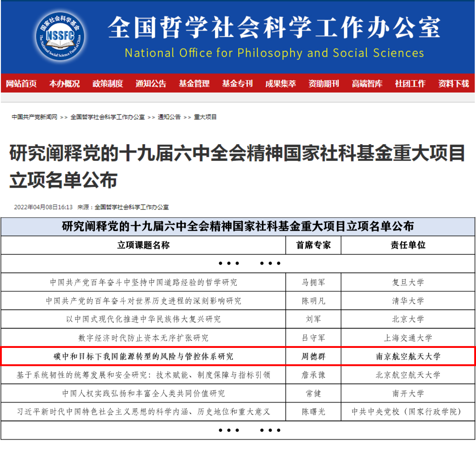The width and height of the screenshot is (476, 459).
Task: Click project 以中国式现代化推进中华民族伟大复兴研究
Action: tap(143, 319)
